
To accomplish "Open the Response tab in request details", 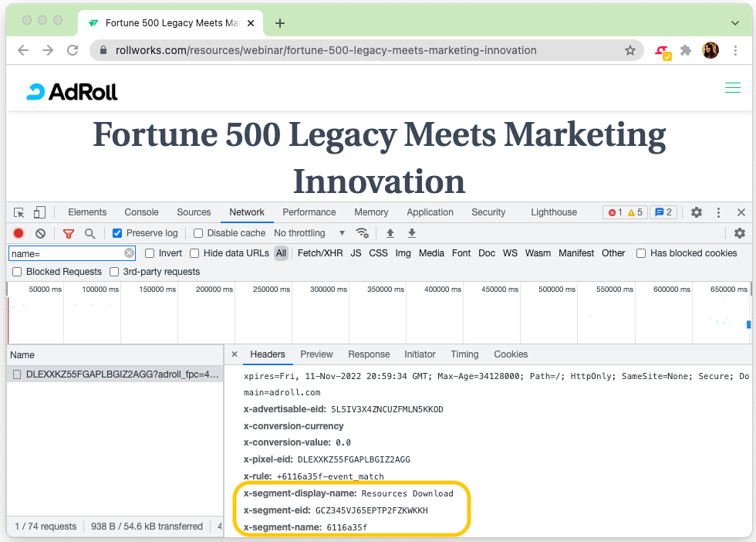I will (369, 354).
